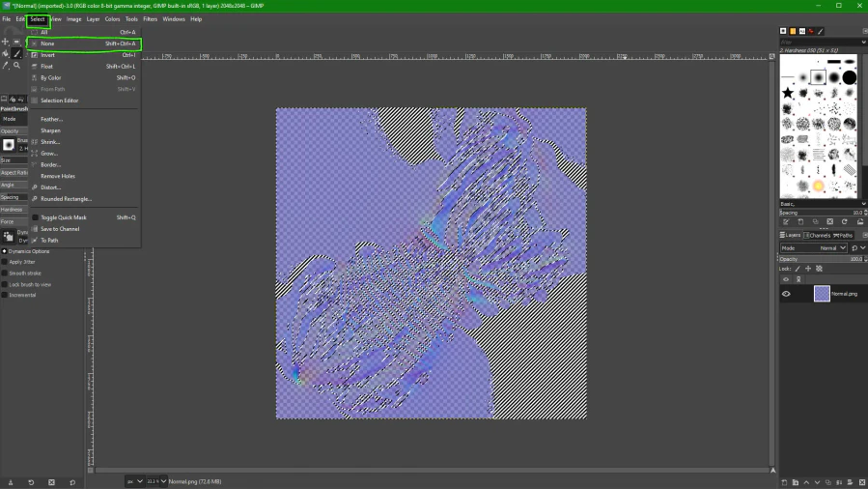The width and height of the screenshot is (868, 489).
Task: Click the refresh brushes icon
Action: coord(845,221)
